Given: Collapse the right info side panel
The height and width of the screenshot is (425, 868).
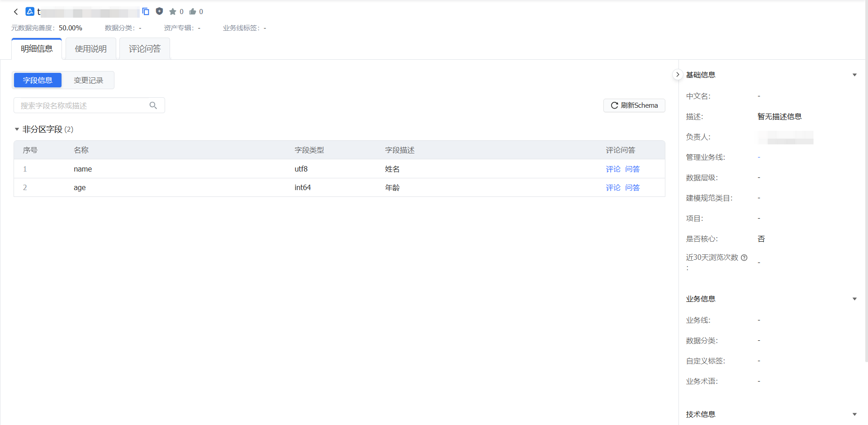Looking at the screenshot, I should pyautogui.click(x=677, y=75).
